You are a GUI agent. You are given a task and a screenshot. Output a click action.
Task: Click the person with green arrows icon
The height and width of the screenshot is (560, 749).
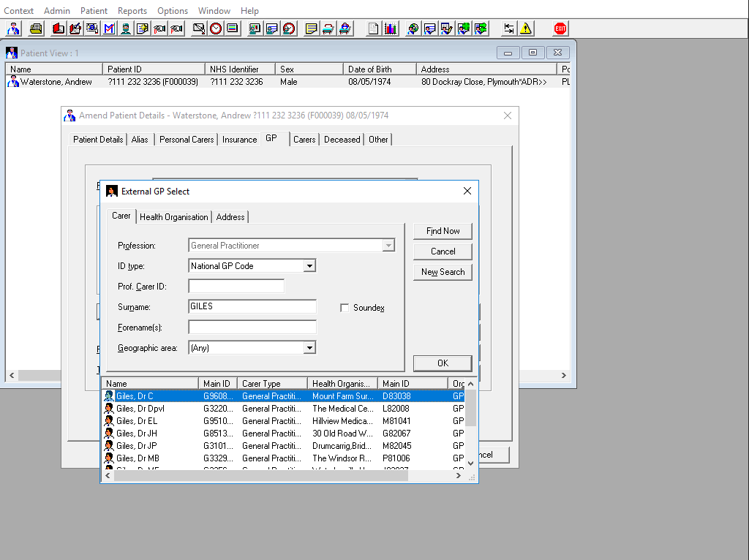pyautogui.click(x=481, y=29)
